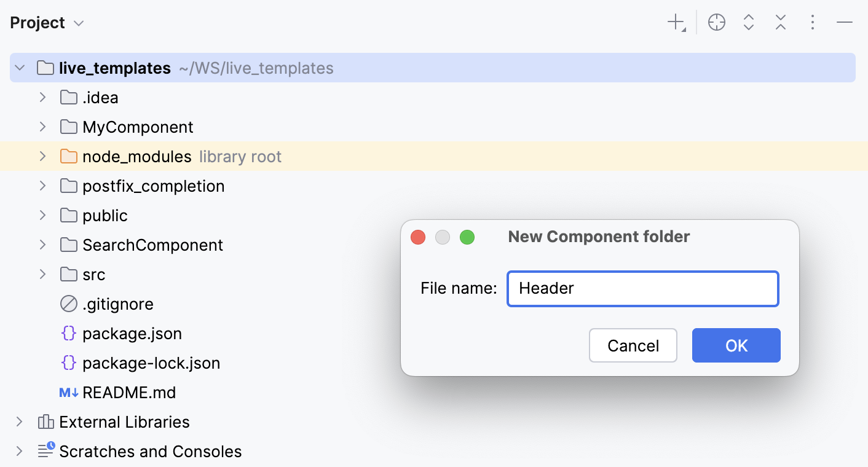Click the Select Opened File crosshair icon
This screenshot has height=467, width=868.
(716, 22)
